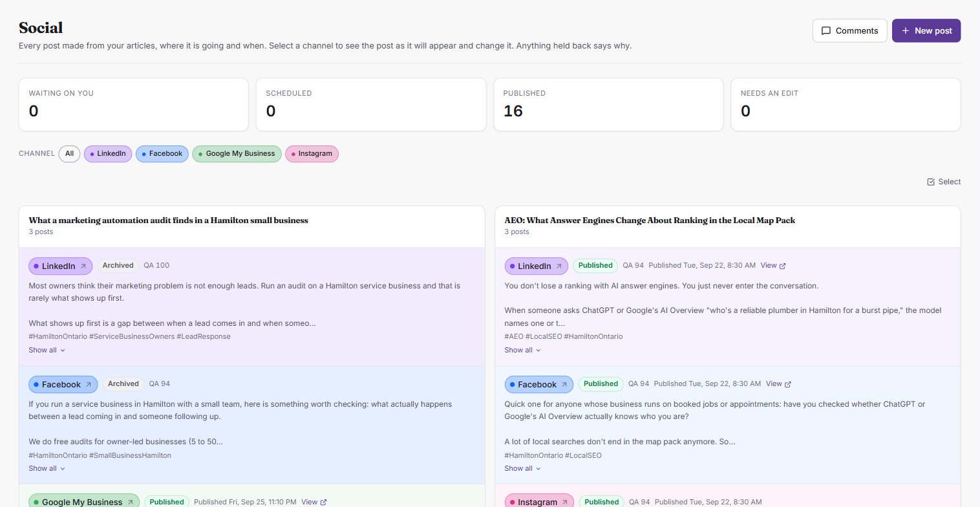Open Facebook post in AEO article card
The height and width of the screenshot is (507, 980).
point(539,384)
